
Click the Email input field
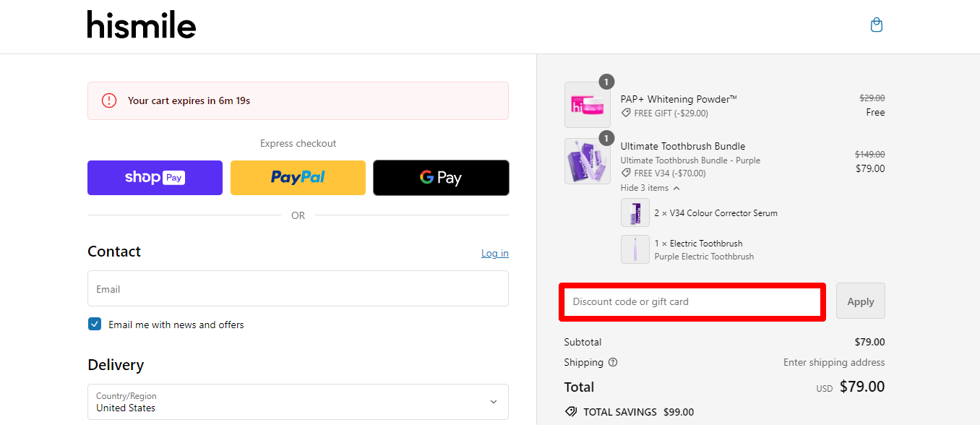click(x=298, y=288)
